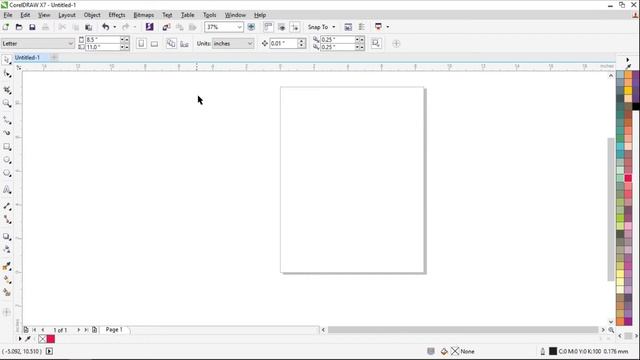
Task: Open the File menu
Action: tap(8, 15)
